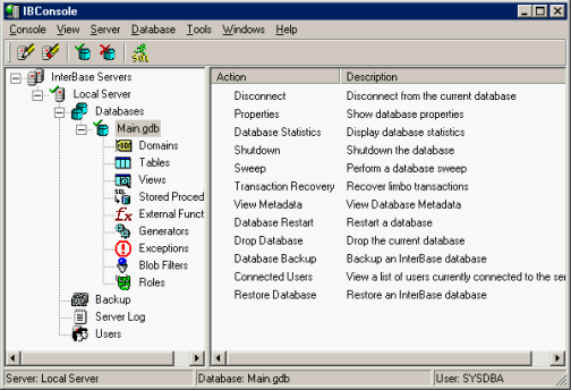
Task: Click the Tables node icon
Action: pyautogui.click(x=123, y=163)
